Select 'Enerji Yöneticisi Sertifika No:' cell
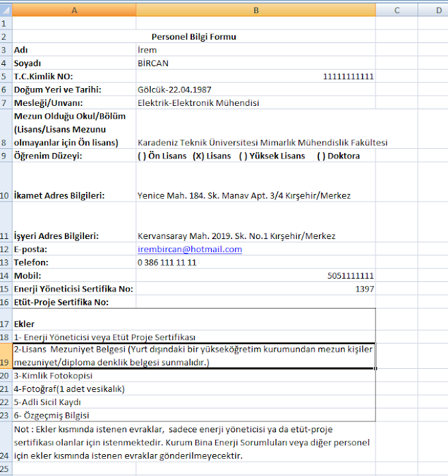Image resolution: width=448 pixels, height=476 pixels. (x=74, y=288)
